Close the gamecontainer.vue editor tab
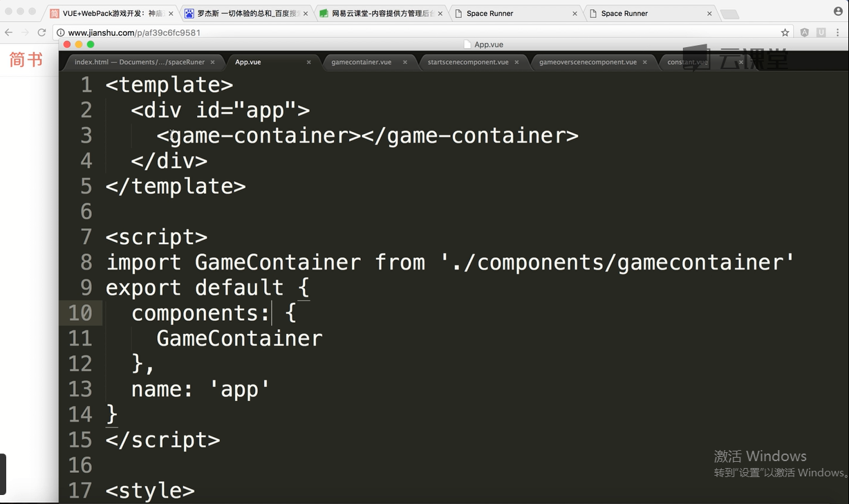 pyautogui.click(x=405, y=62)
